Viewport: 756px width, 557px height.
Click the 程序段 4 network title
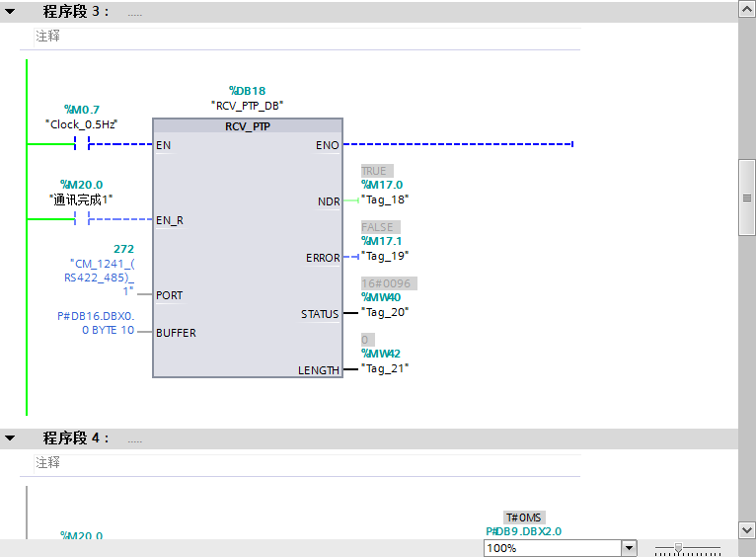(76, 438)
